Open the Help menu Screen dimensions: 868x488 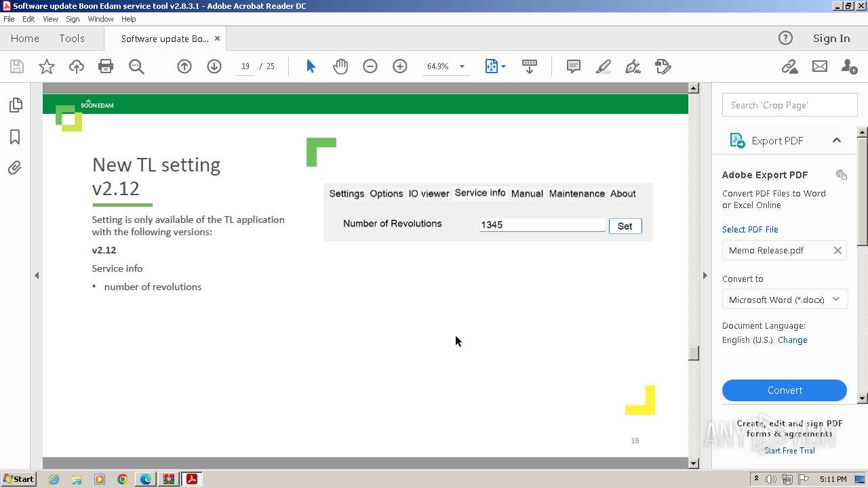click(x=129, y=19)
